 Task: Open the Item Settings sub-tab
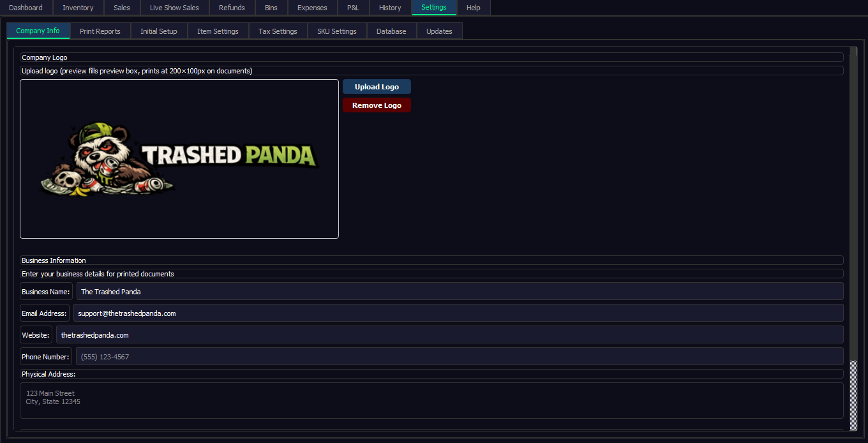click(218, 31)
